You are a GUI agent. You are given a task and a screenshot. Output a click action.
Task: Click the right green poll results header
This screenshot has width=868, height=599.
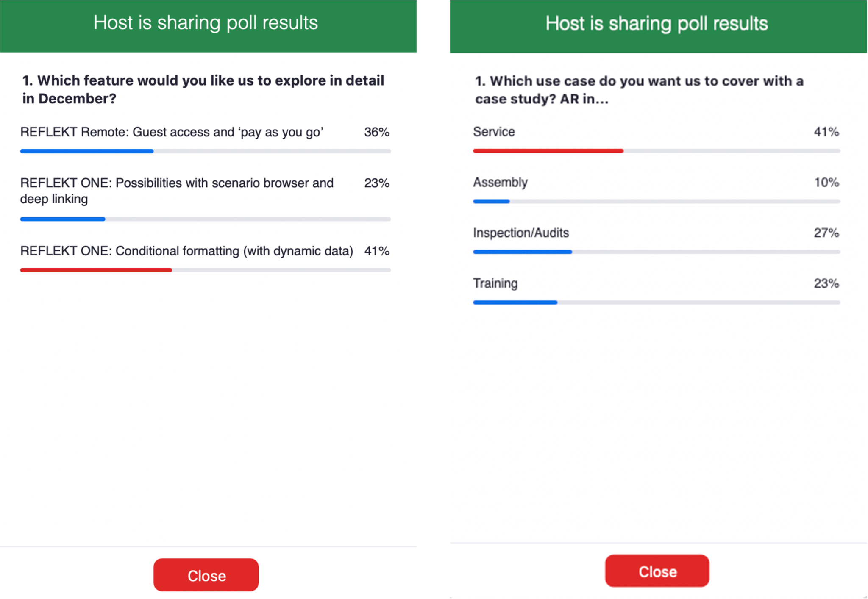click(x=658, y=26)
